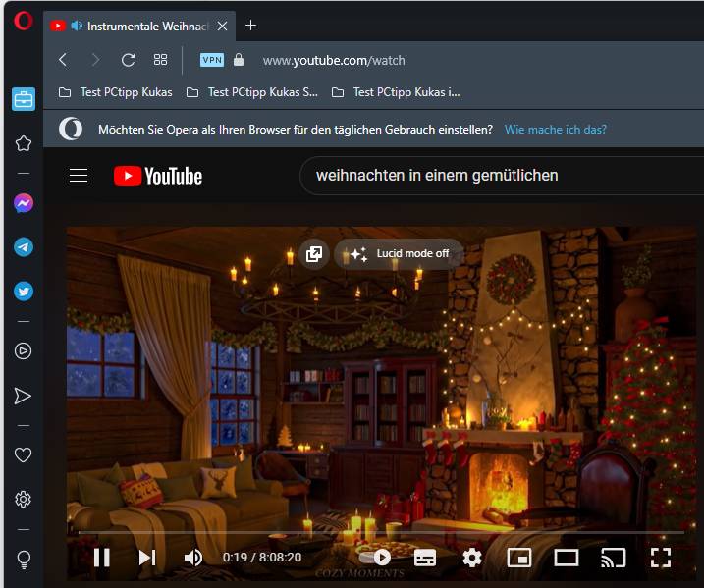Click the Wie mache ich das? link
Image resolution: width=704 pixels, height=588 pixels.
(x=555, y=130)
